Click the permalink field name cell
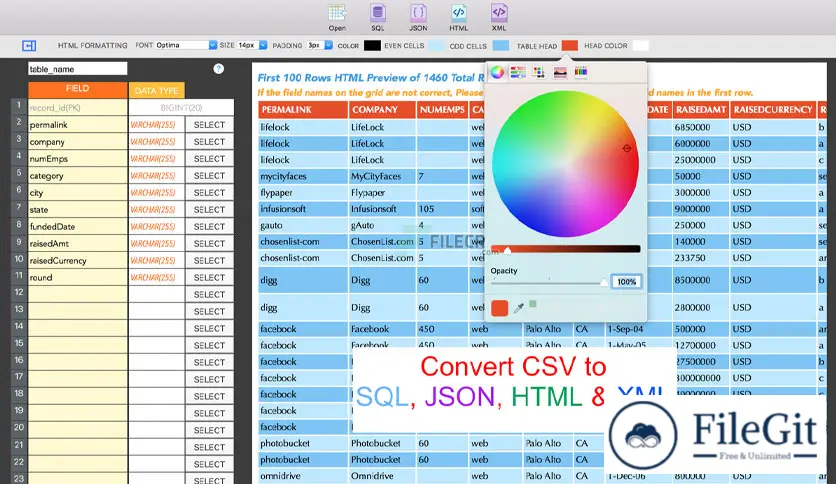This screenshot has height=484, width=836. click(x=78, y=125)
